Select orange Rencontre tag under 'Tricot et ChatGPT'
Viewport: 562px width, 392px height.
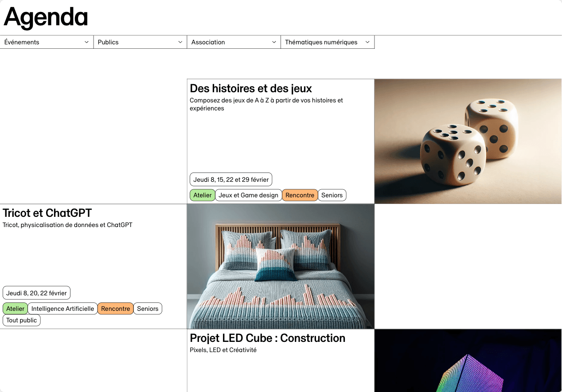[116, 309]
